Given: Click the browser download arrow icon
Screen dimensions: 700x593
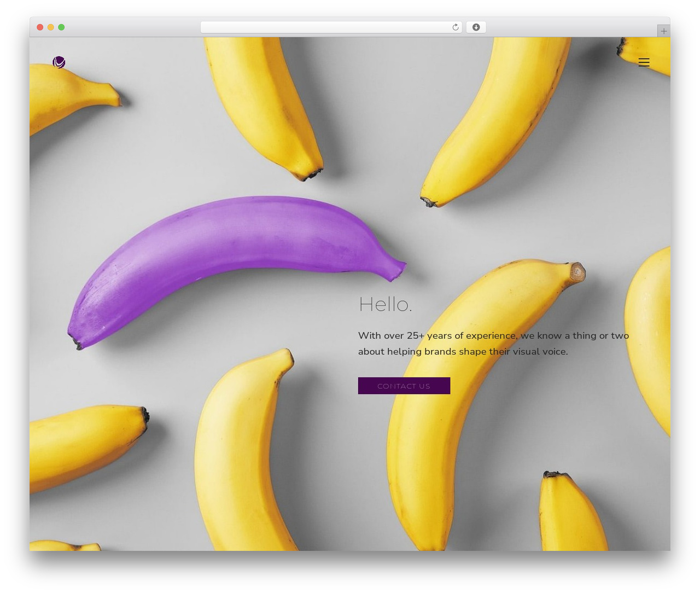Looking at the screenshot, I should (x=476, y=27).
